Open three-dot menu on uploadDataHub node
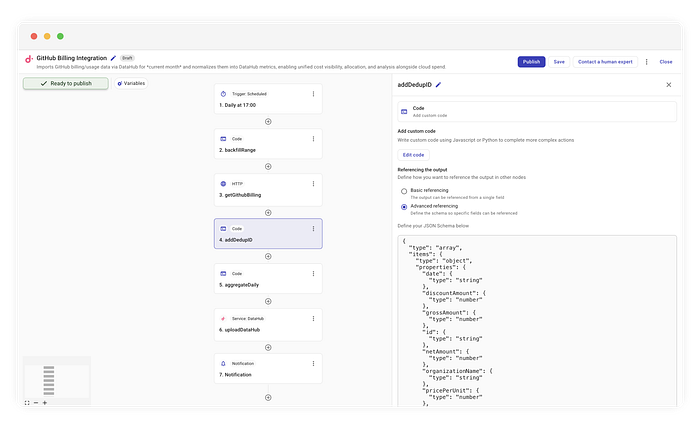The width and height of the screenshot is (700, 428). 313,318
